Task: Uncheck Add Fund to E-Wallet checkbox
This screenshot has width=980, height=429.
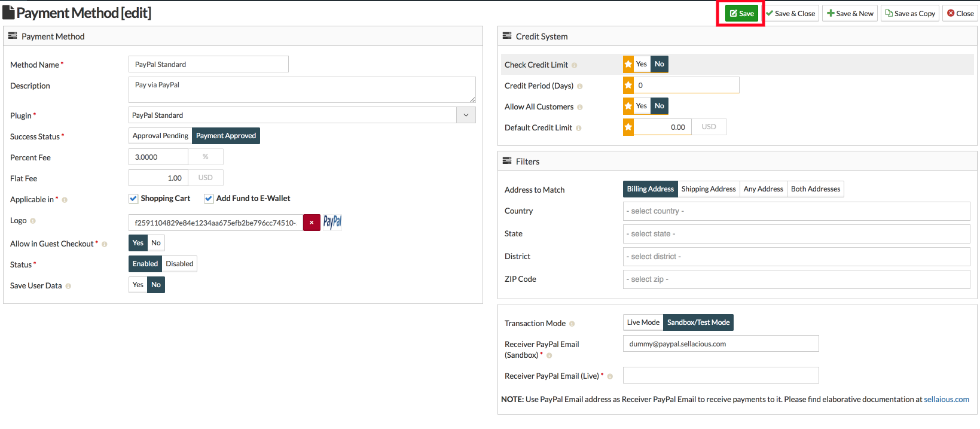Action: tap(209, 199)
